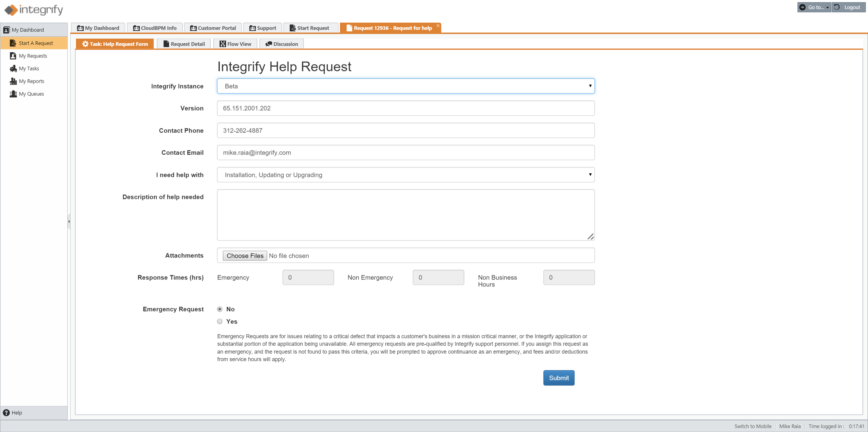868x432 pixels.
Task: Click the Task gear icon
Action: click(85, 44)
